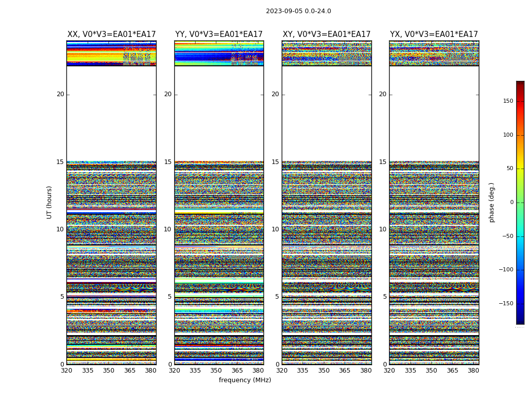Select the 'XX, V0*V3=EA01*EA17' panel title
This screenshot has width=532, height=405.
coord(111,34)
